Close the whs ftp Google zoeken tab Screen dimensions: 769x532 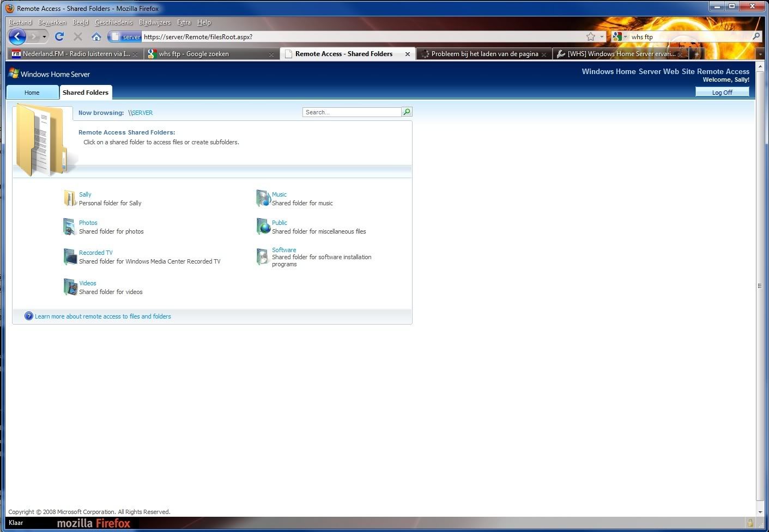271,54
